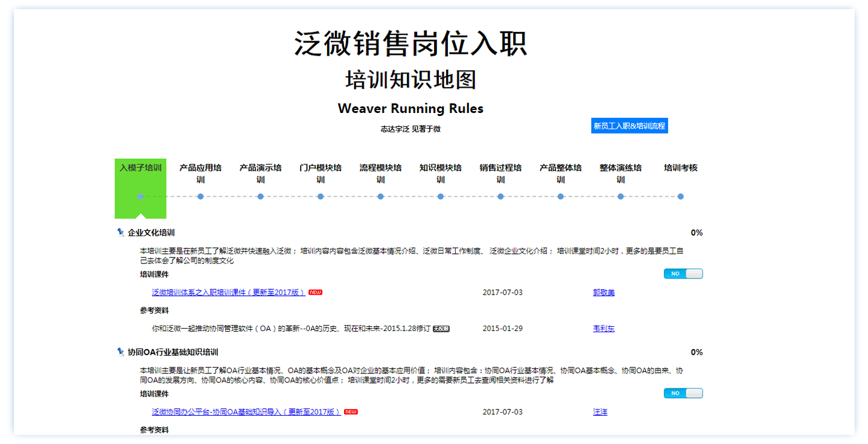Click the 参考资料 label under 企业文化培训
This screenshot has width=868, height=444.
point(155,310)
